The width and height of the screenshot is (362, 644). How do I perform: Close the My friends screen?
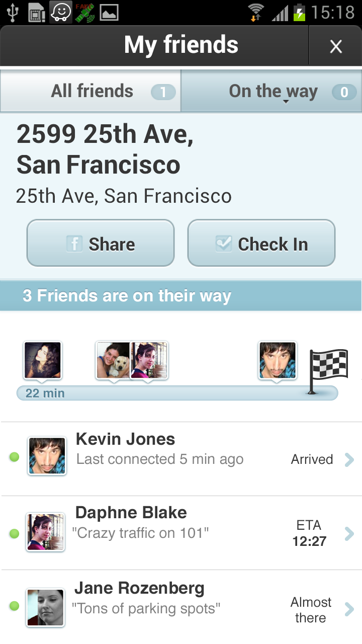click(335, 47)
